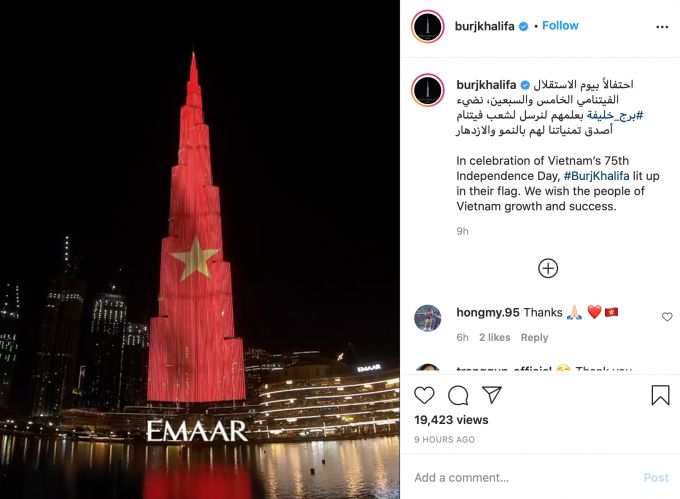Screen dimensions: 680x499
Task: Click the Post comment button
Action: (x=656, y=477)
